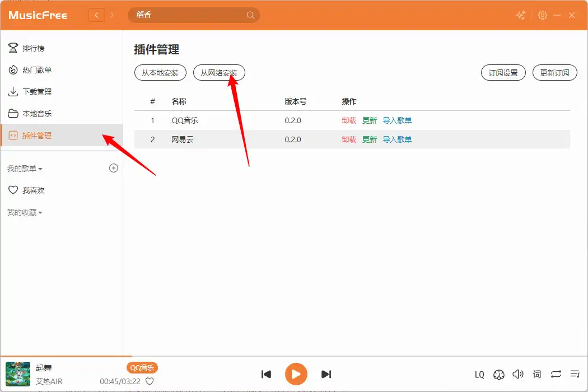Go back with the left arrow button
Screen dimensions: 588x392
(x=96, y=15)
